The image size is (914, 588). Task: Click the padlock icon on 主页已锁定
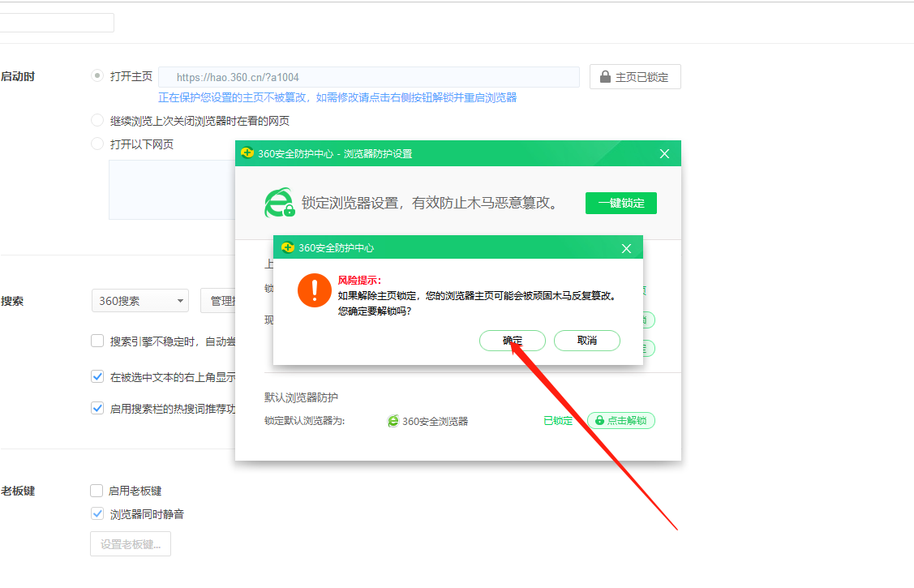pyautogui.click(x=605, y=77)
